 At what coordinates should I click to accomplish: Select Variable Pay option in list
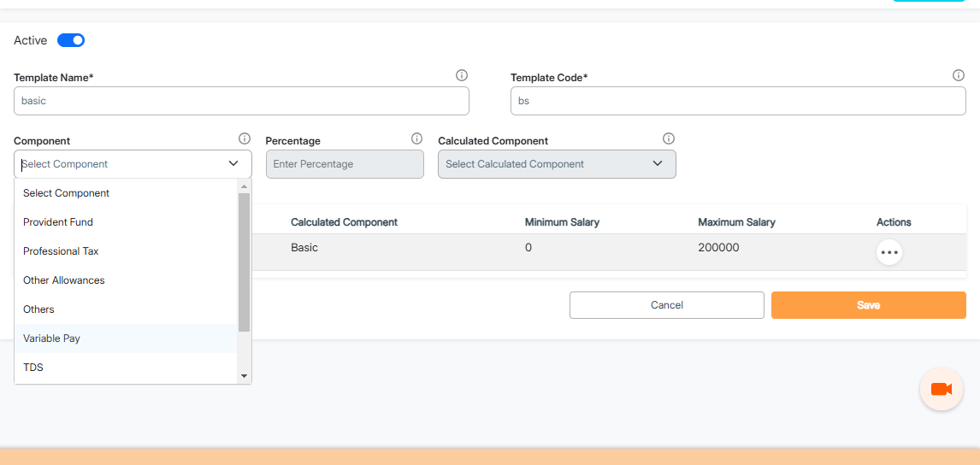pos(52,338)
